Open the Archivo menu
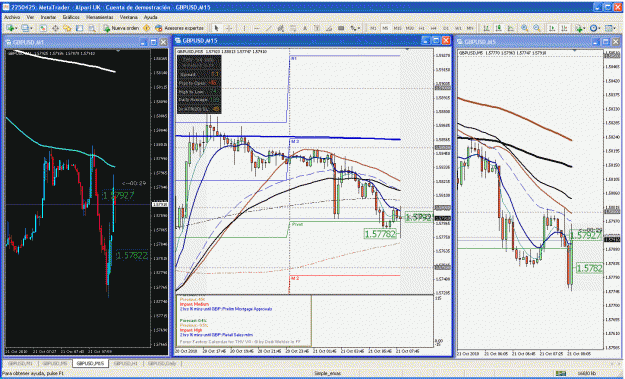The image size is (625, 379). tap(12, 18)
